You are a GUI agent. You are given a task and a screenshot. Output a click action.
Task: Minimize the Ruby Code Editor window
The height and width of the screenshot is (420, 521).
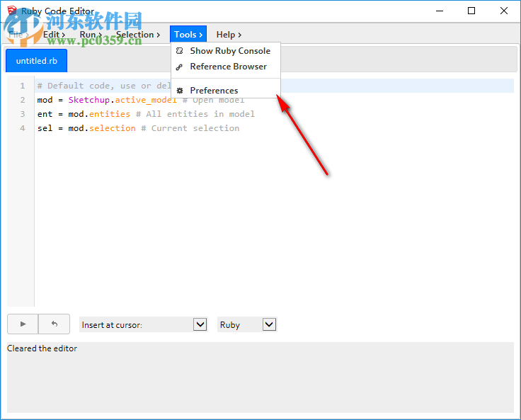click(440, 11)
